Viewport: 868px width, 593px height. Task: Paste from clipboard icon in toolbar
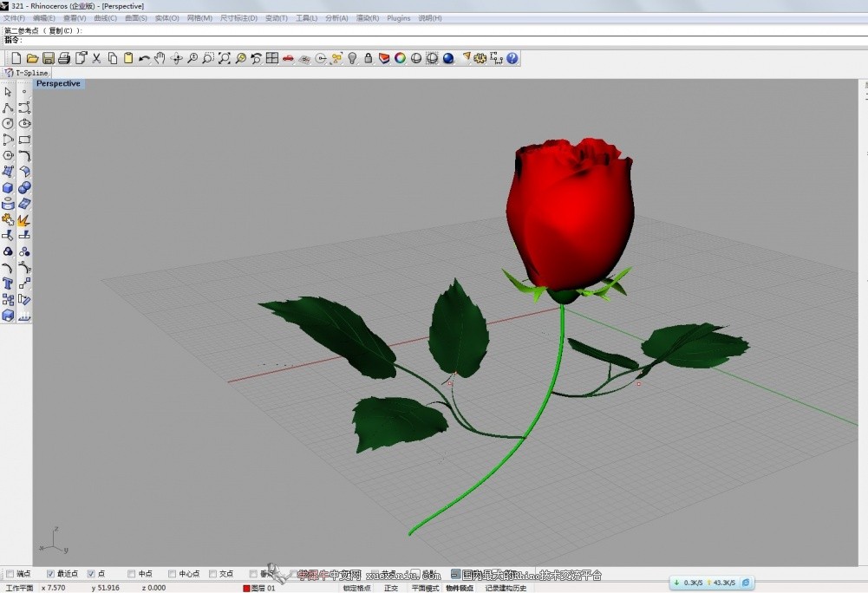point(128,58)
